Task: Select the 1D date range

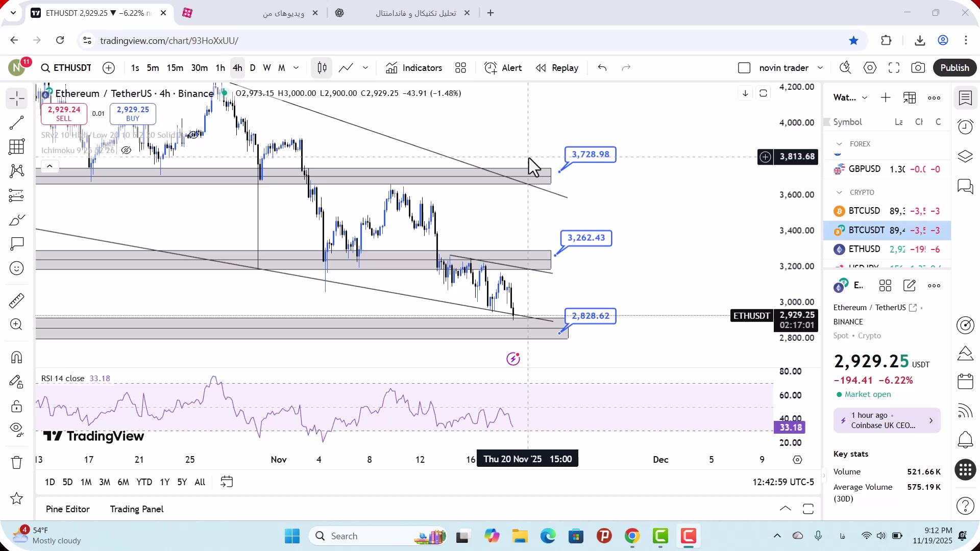Action: pos(50,482)
